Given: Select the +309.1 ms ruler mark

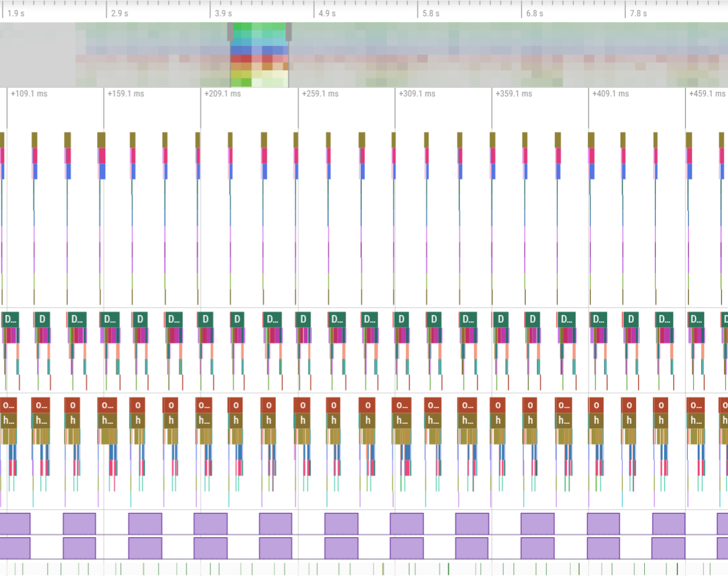Looking at the screenshot, I should pos(417,93).
